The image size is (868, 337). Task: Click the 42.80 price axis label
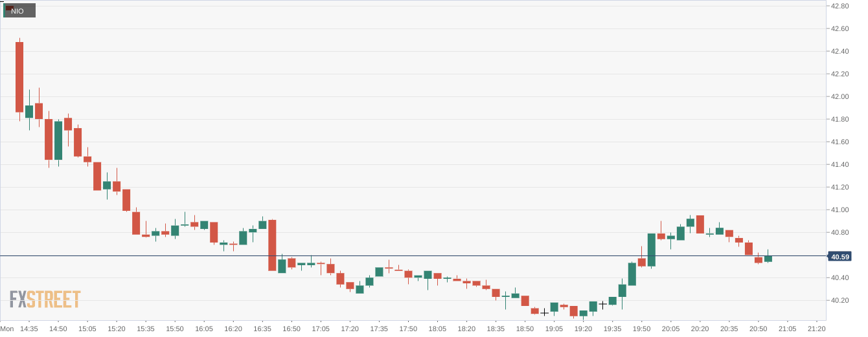(840, 6)
